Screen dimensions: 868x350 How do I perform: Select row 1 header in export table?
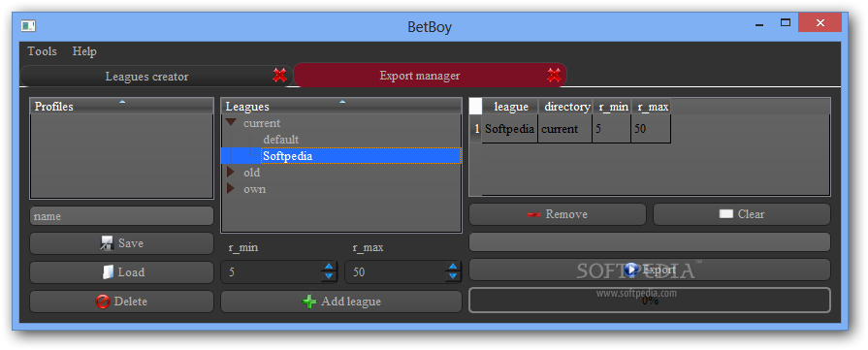pos(475,129)
